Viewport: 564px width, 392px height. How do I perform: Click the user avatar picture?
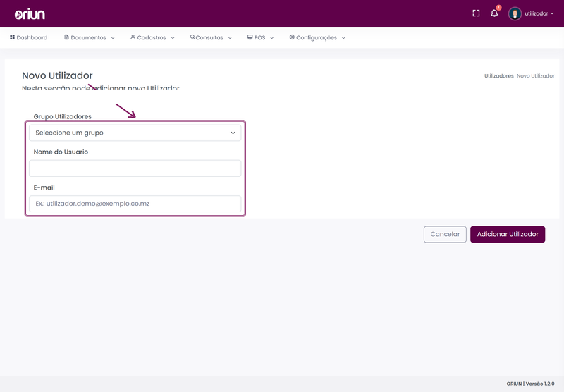[515, 13]
